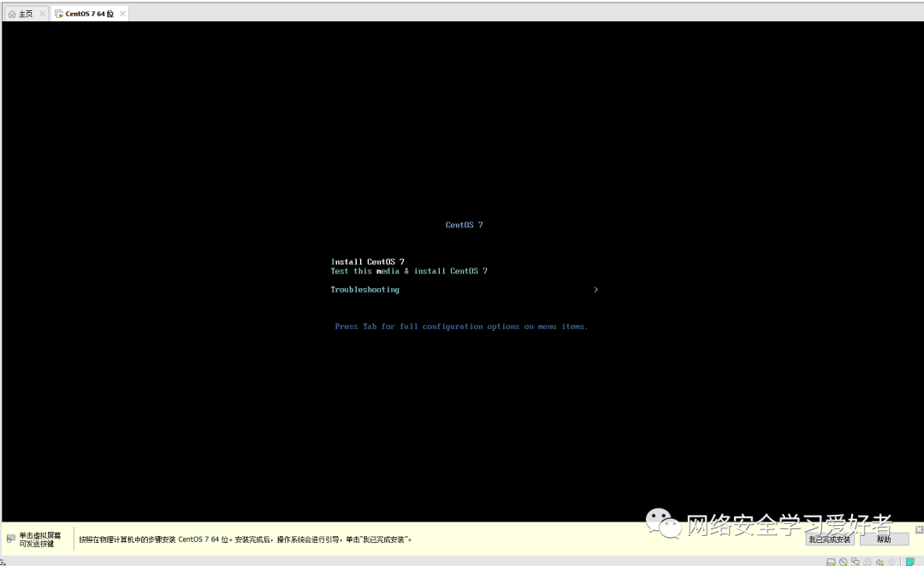Click the hard disk status icon
The width and height of the screenshot is (924, 566).
[831, 562]
